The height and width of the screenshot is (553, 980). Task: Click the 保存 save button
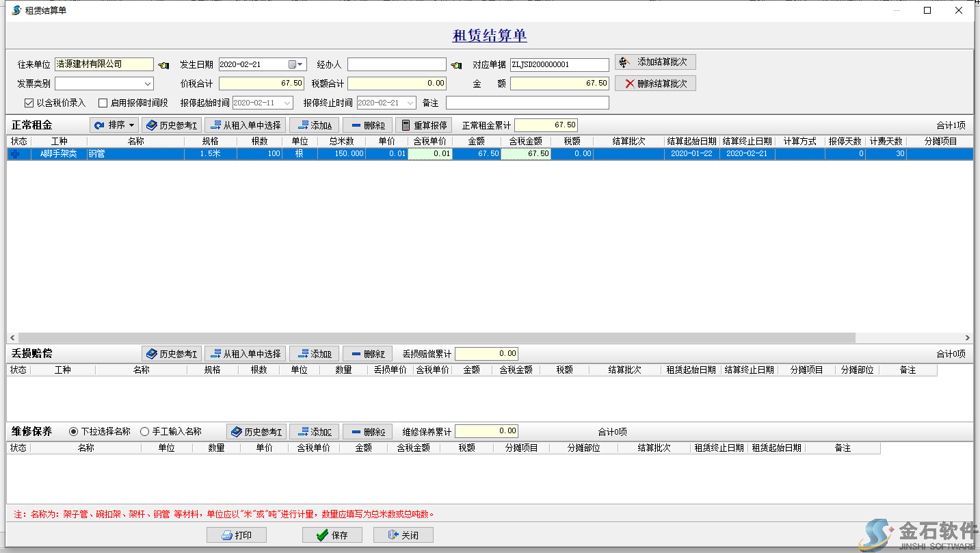pos(332,535)
